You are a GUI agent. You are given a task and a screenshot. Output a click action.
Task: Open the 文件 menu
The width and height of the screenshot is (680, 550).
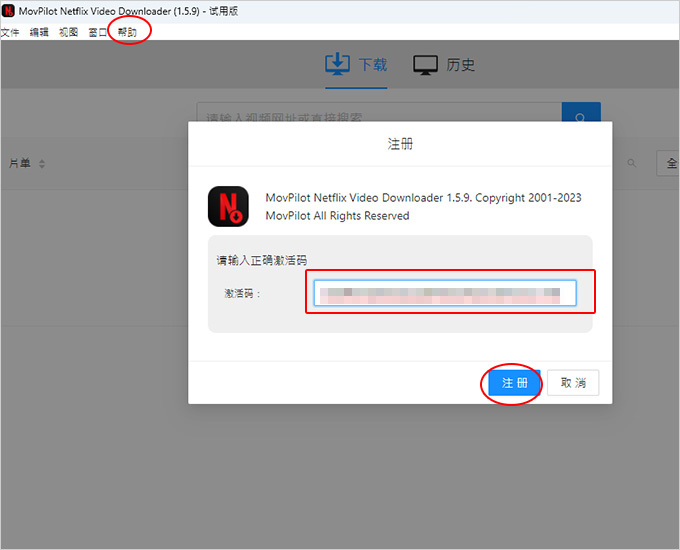tap(10, 32)
